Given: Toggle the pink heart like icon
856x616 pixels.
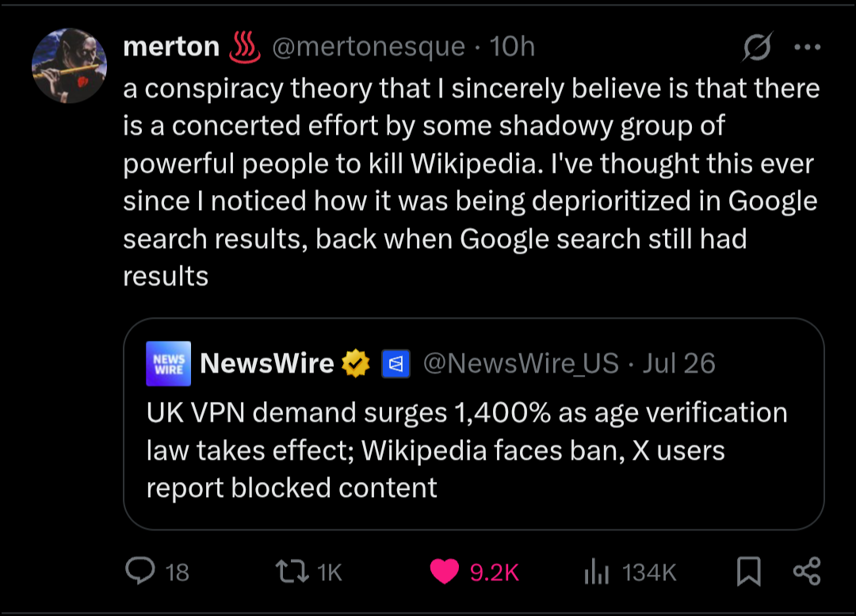Looking at the screenshot, I should click(x=445, y=571).
